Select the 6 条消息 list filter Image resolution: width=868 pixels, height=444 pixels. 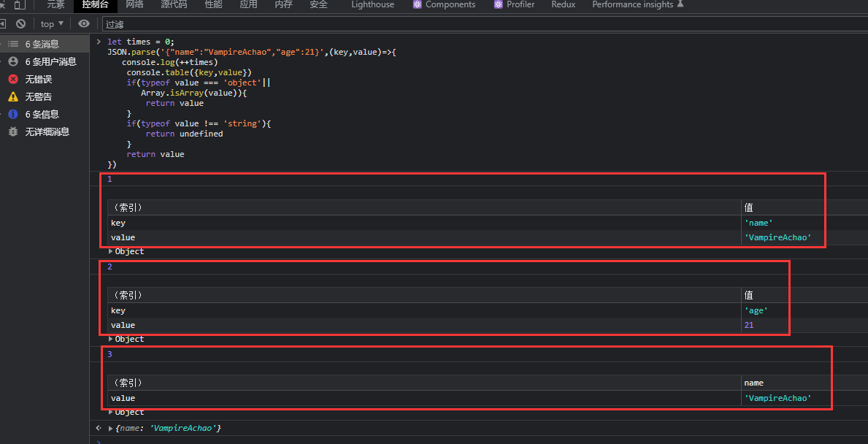coord(42,44)
